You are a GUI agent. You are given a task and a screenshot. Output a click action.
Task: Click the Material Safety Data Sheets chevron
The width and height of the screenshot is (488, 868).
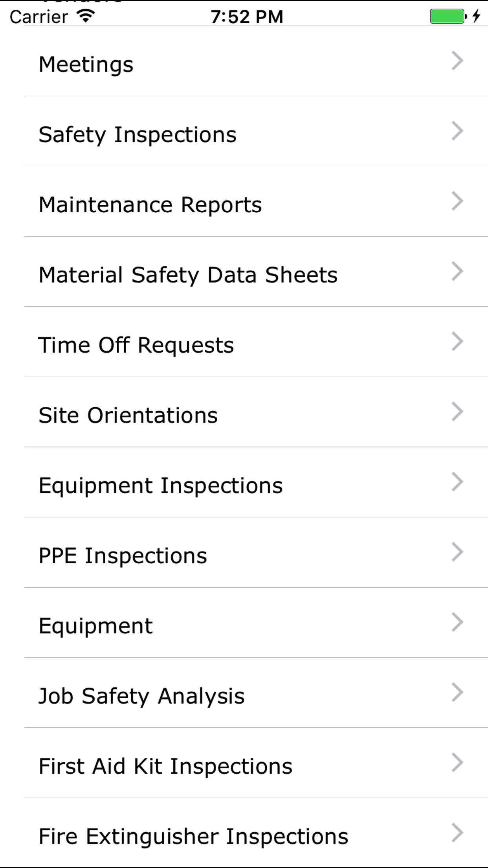coord(457,271)
